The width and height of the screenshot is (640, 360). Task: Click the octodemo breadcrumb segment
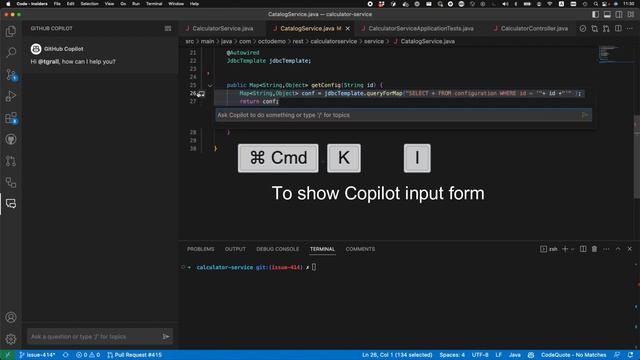pos(271,41)
